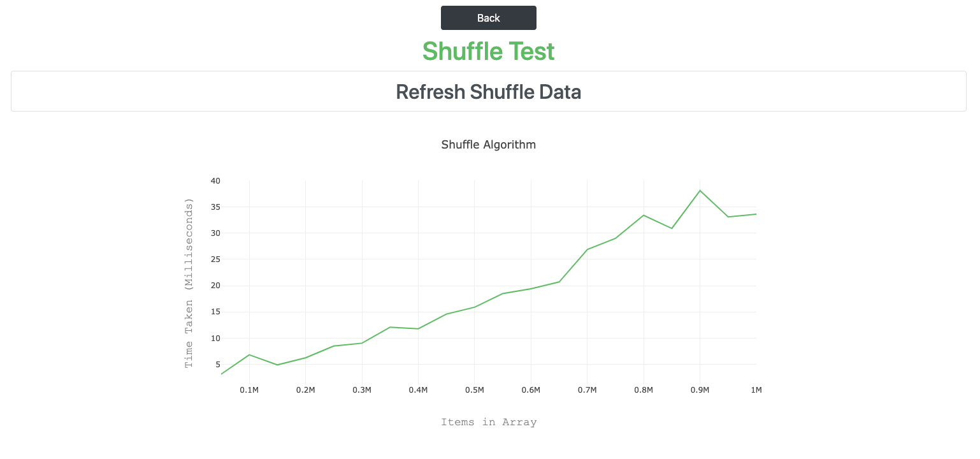The height and width of the screenshot is (459, 980).
Task: Click the line's data point at 0.7M
Action: click(x=587, y=249)
